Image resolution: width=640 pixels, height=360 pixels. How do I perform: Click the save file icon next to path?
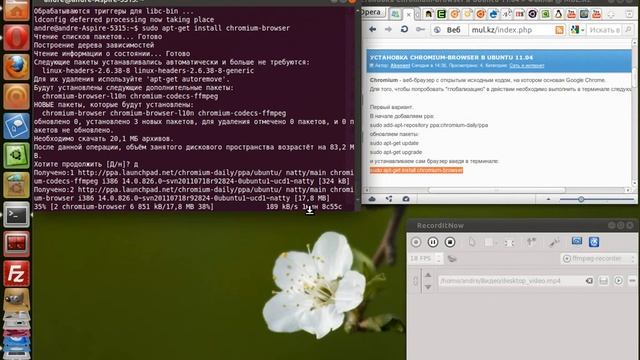603,281
